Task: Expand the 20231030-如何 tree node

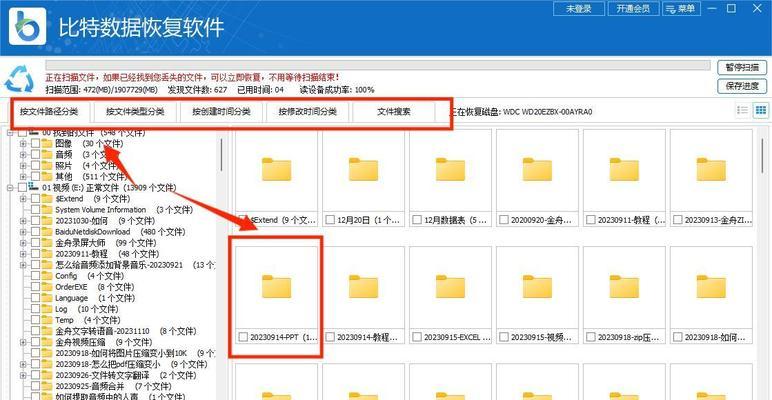Action: pyautogui.click(x=23, y=221)
